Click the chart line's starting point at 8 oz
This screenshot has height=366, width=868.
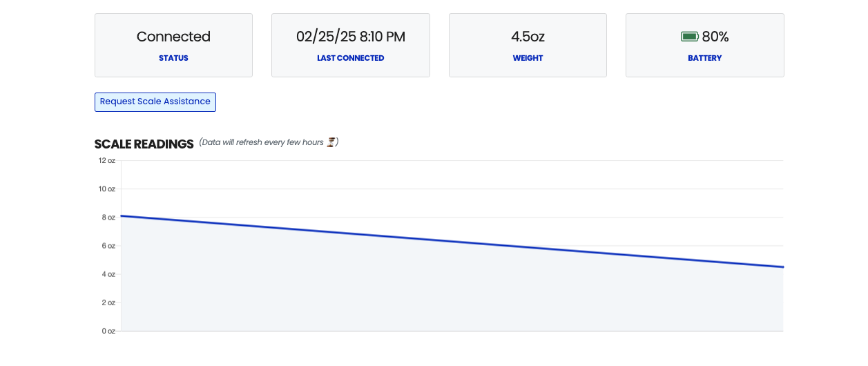click(122, 216)
